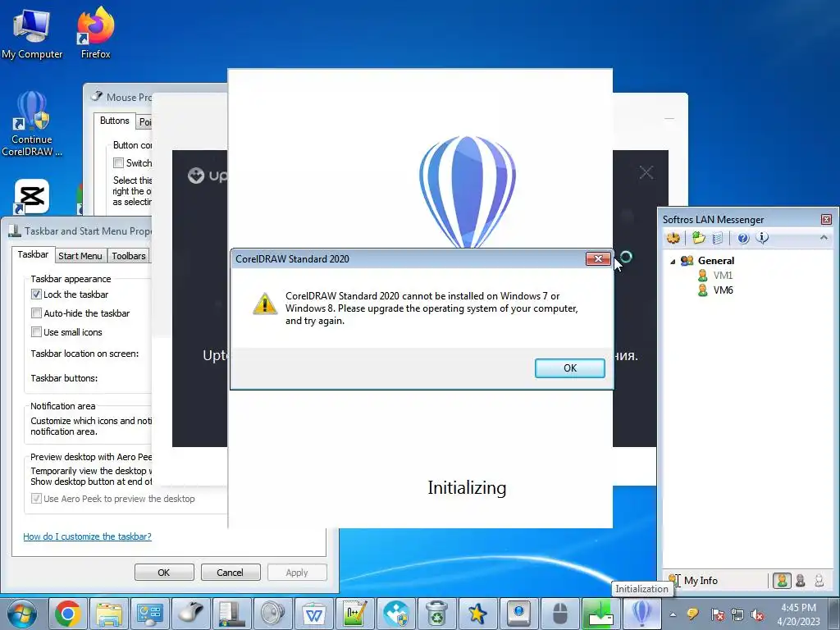Viewport: 840px width, 630px height.
Task: Set status to Offline white user icon
Action: point(819,581)
